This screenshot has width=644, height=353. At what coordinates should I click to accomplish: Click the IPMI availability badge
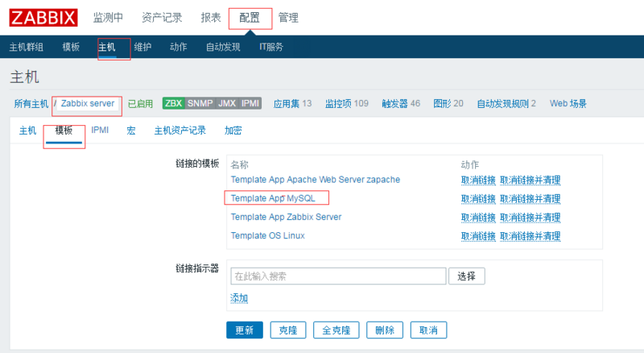[x=250, y=103]
